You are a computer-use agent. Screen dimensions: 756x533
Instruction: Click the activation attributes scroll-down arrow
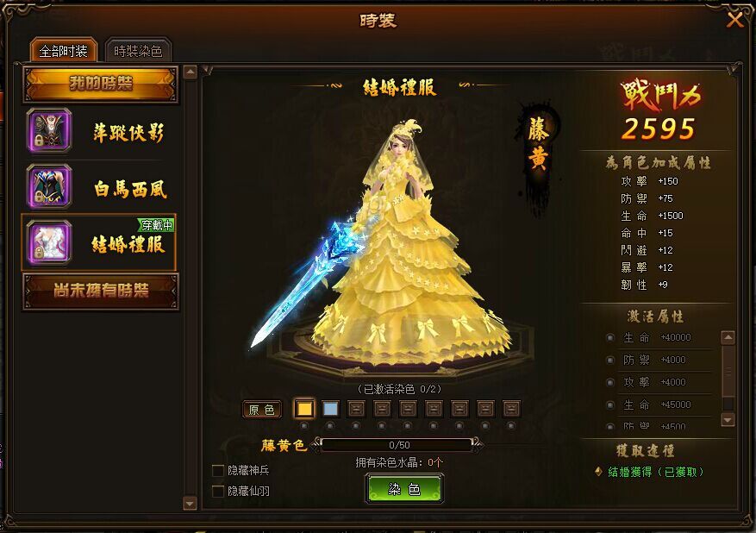point(728,419)
